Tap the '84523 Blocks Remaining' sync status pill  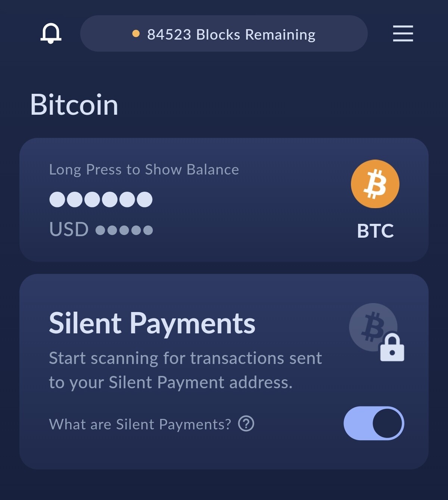(224, 34)
